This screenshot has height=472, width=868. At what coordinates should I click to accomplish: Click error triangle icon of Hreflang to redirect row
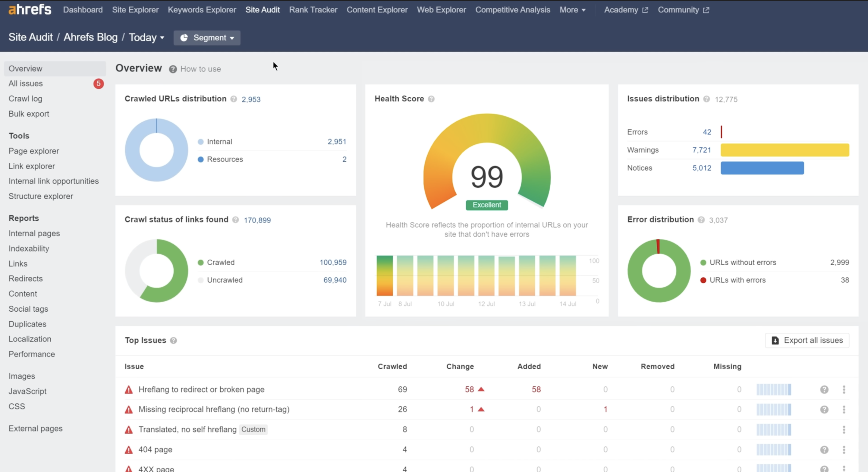[x=129, y=390]
